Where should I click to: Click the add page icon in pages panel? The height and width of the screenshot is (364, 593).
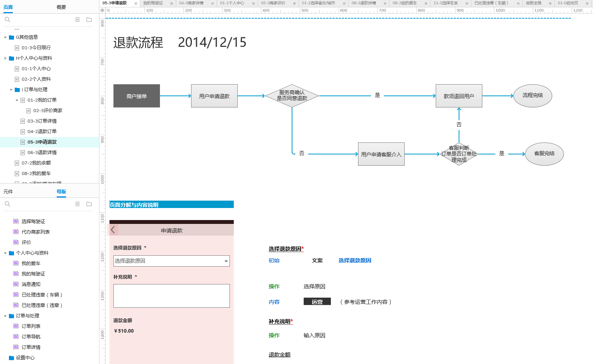pyautogui.click(x=78, y=19)
